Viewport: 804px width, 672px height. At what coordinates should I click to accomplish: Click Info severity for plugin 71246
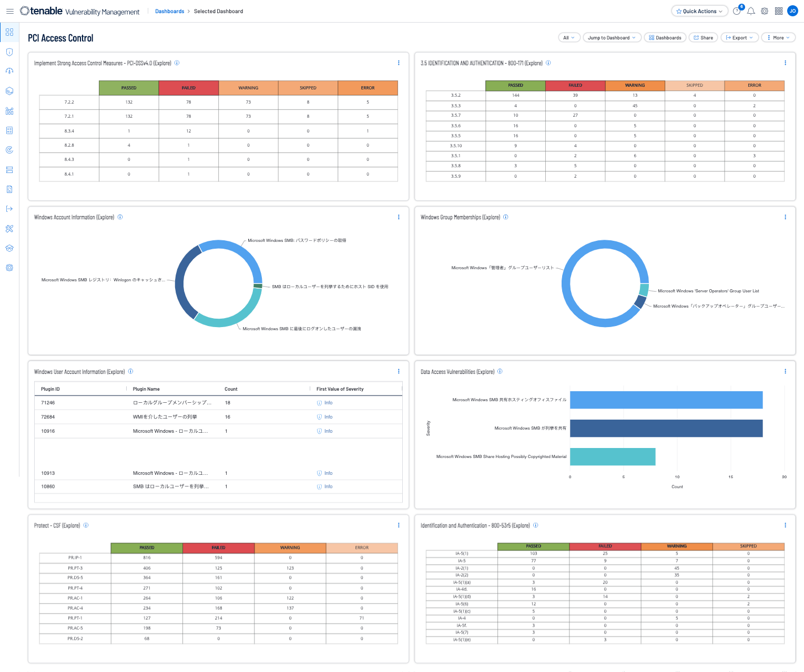click(x=325, y=403)
